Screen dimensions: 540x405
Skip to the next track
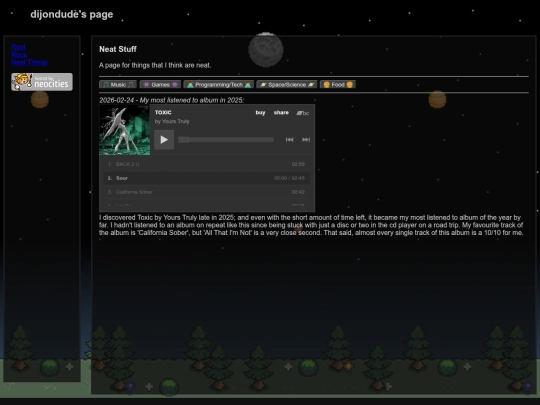(306, 139)
